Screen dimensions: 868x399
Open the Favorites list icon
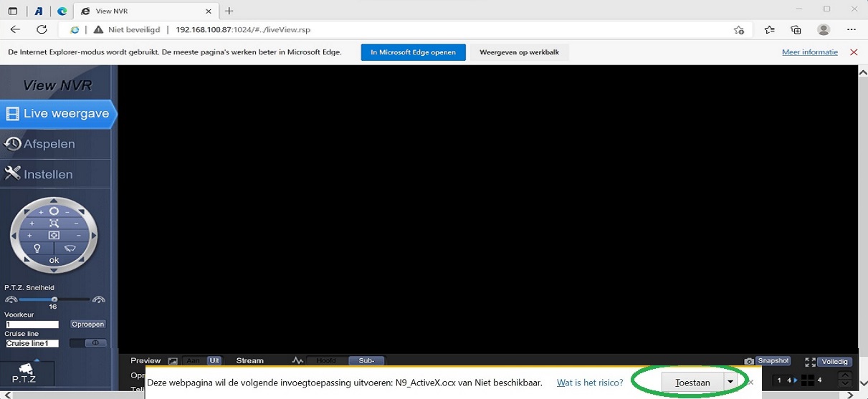pos(770,29)
